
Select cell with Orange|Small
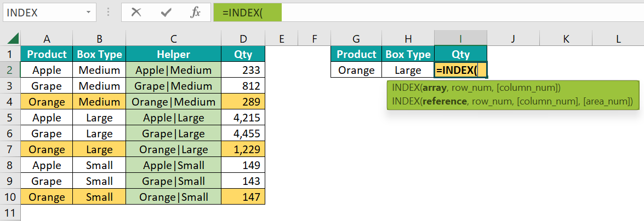pos(173,197)
